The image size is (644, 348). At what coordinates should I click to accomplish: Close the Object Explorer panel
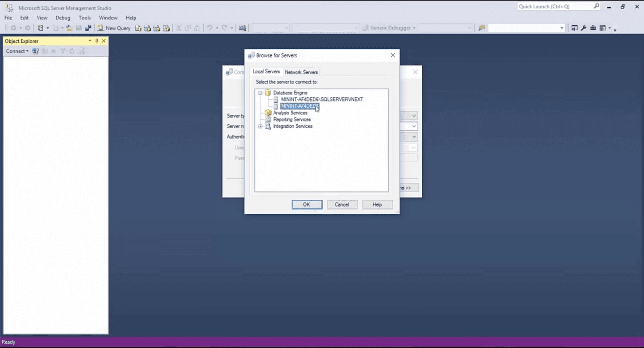[104, 41]
